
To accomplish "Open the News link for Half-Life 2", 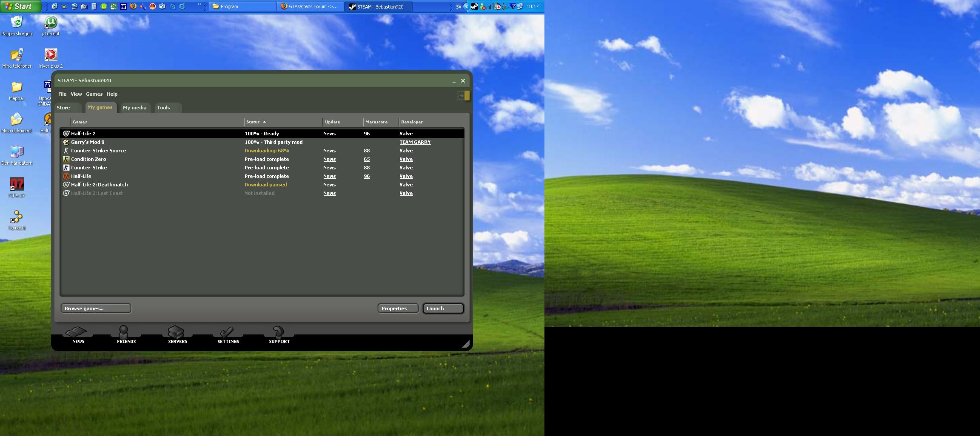I will [329, 134].
